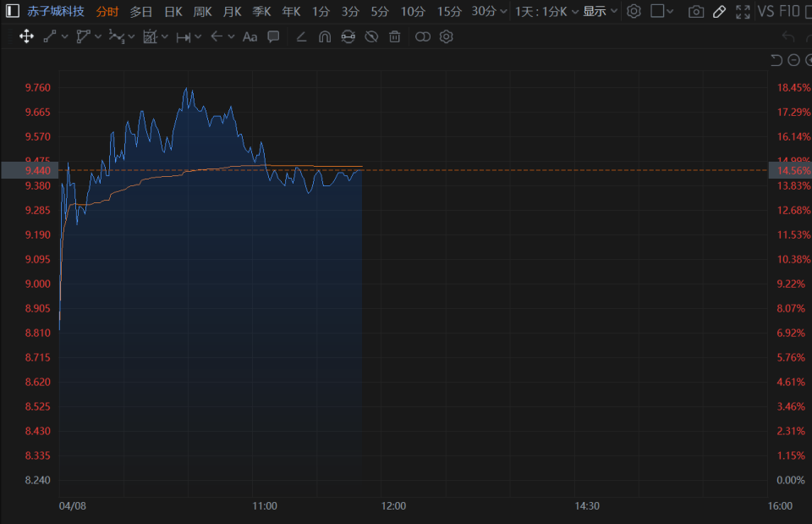This screenshot has height=524, width=812.
Task: Switch to the 季K chart tab
Action: [261, 11]
